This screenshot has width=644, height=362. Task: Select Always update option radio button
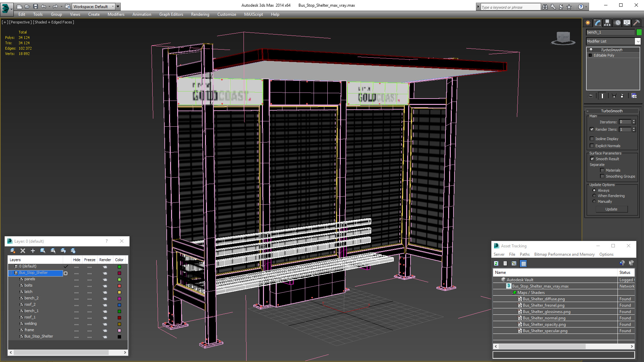[x=595, y=190]
